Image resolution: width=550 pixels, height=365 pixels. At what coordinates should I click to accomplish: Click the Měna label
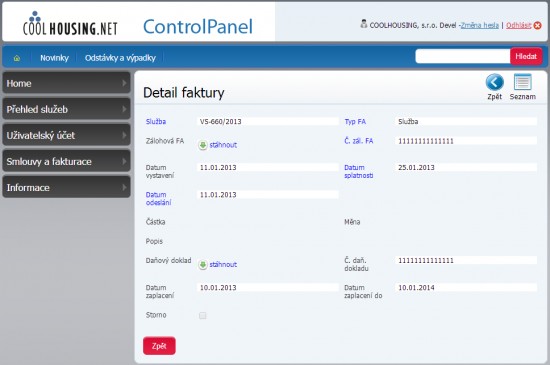pyautogui.click(x=352, y=222)
